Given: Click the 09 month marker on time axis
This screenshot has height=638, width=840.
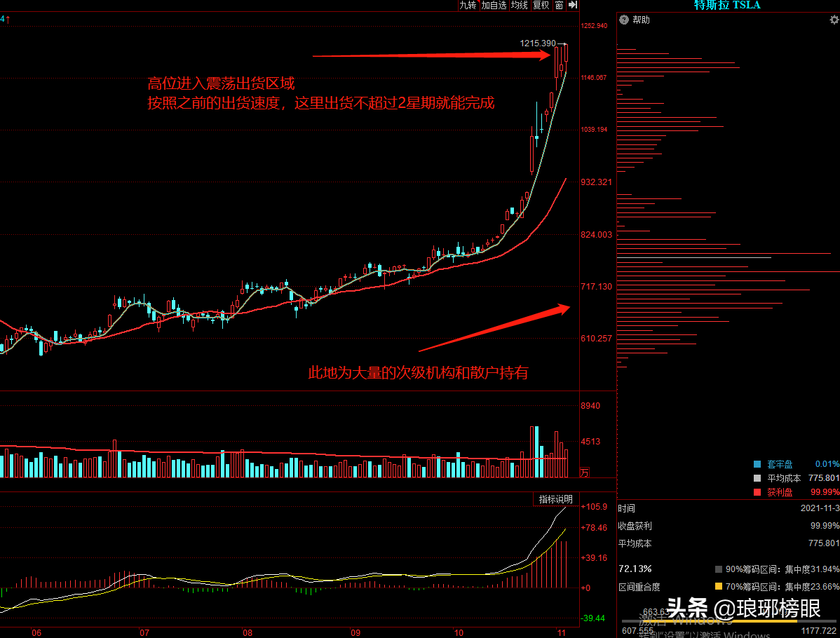Looking at the screenshot, I should 355,632.
